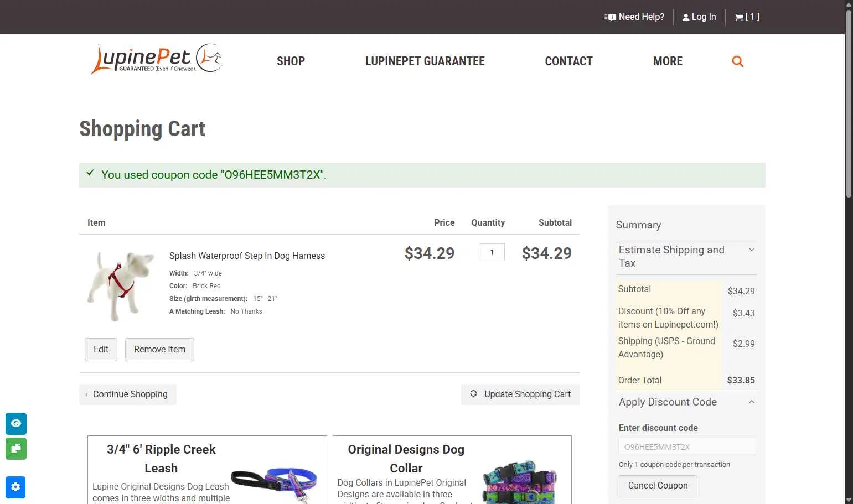Click the Summary heading
The image size is (853, 504).
point(638,225)
